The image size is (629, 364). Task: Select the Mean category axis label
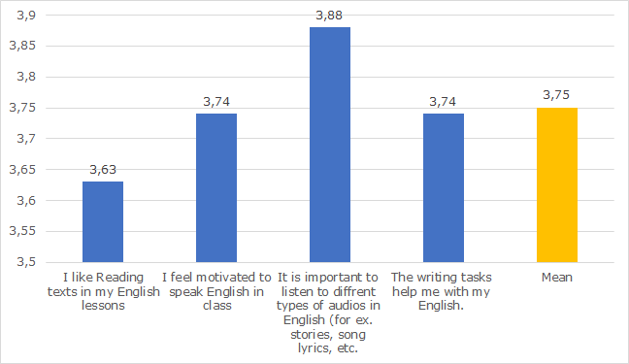(x=557, y=278)
